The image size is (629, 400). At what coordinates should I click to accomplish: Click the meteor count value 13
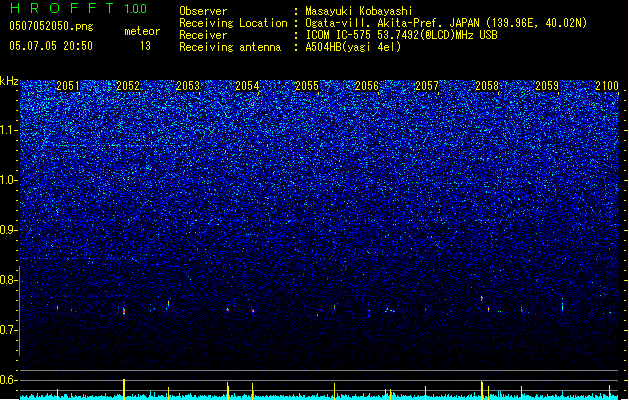pyautogui.click(x=145, y=46)
